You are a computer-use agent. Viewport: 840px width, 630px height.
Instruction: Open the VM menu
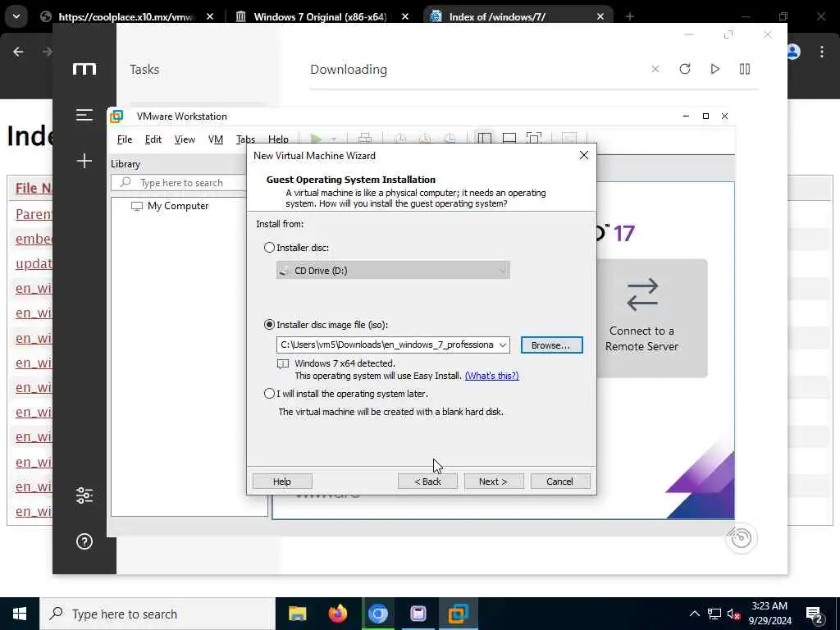(216, 139)
